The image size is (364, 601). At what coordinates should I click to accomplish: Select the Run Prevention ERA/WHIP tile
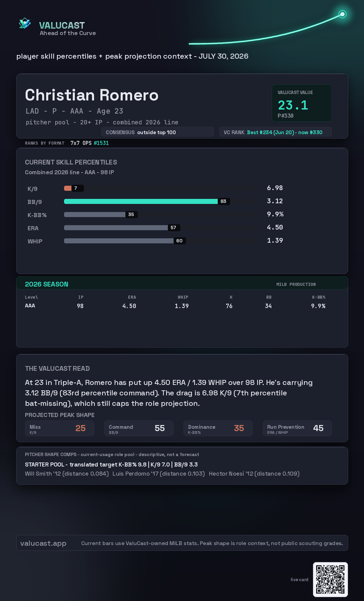pos(297,428)
